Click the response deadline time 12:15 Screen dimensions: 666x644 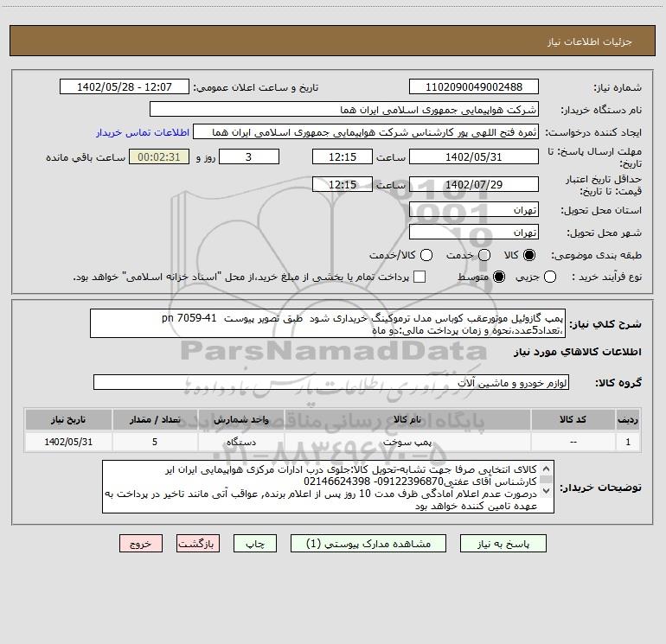click(x=343, y=156)
